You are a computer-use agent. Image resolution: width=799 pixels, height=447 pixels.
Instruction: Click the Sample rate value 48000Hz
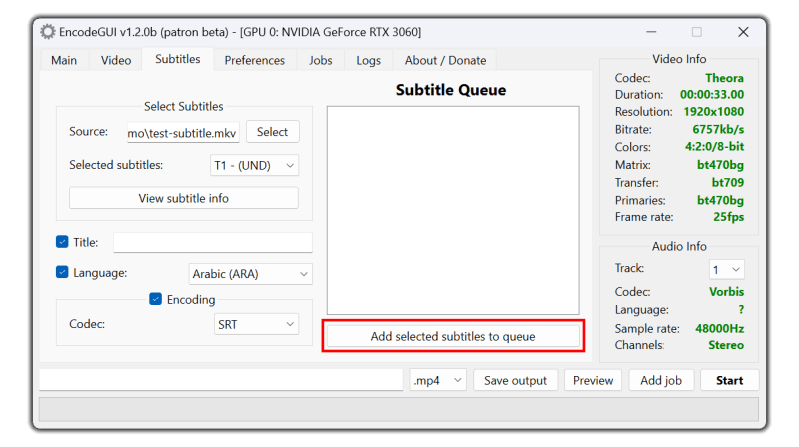tap(720, 328)
